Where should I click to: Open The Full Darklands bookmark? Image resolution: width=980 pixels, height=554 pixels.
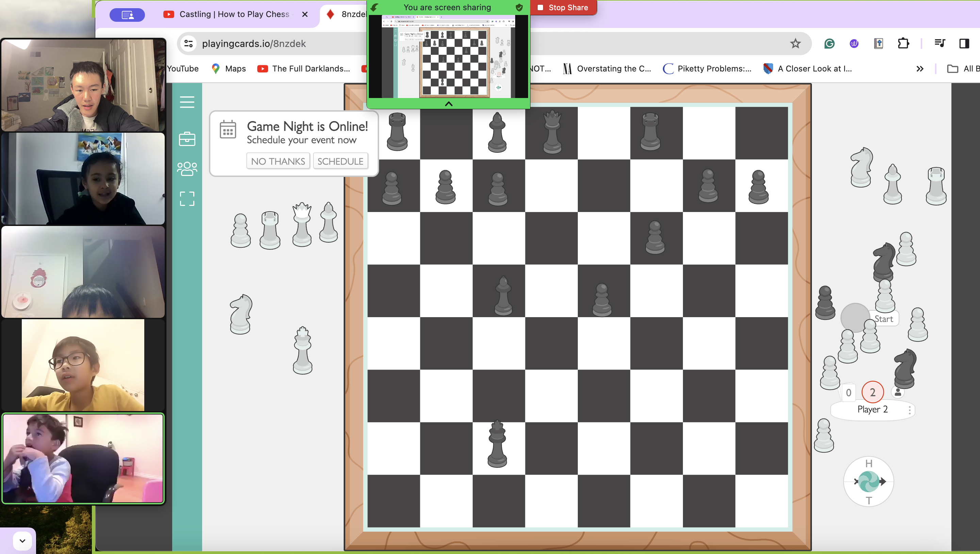pyautogui.click(x=304, y=68)
